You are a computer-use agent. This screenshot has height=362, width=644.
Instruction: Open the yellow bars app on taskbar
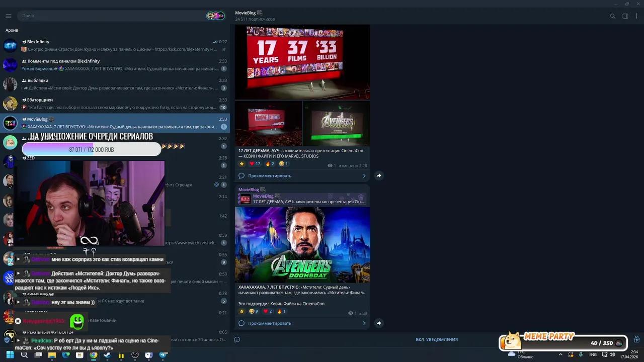click(121, 355)
